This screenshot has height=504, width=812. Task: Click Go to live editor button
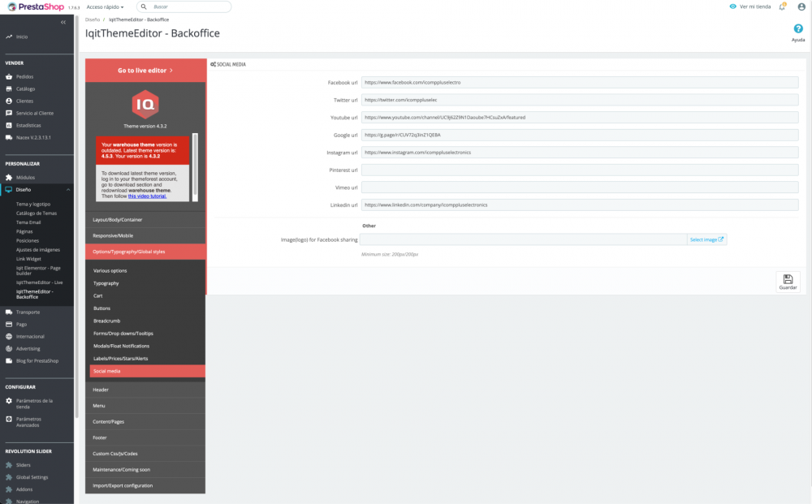145,71
